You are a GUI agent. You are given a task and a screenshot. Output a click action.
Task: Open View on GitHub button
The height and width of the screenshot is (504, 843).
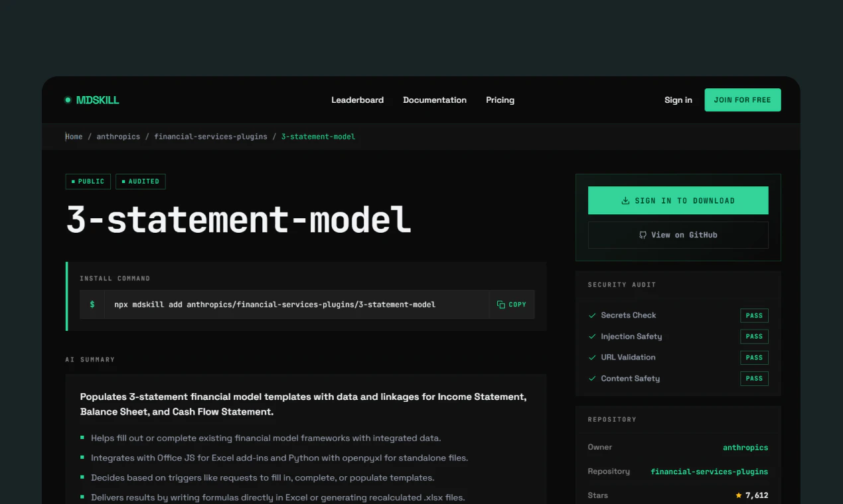point(678,235)
